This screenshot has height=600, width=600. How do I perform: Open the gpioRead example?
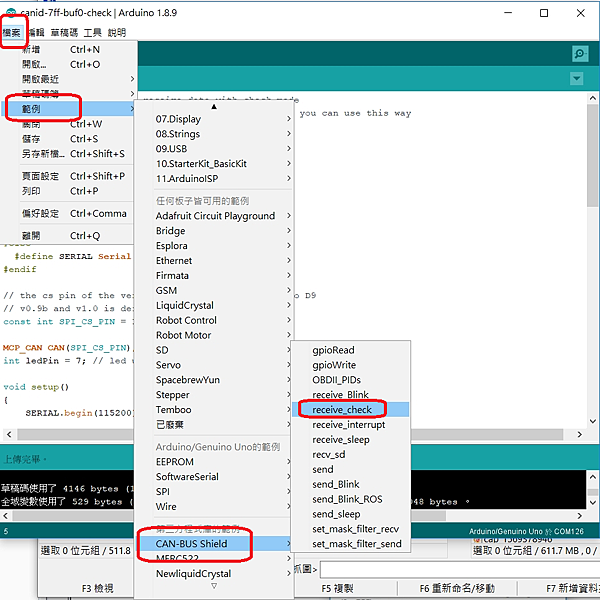351,350
